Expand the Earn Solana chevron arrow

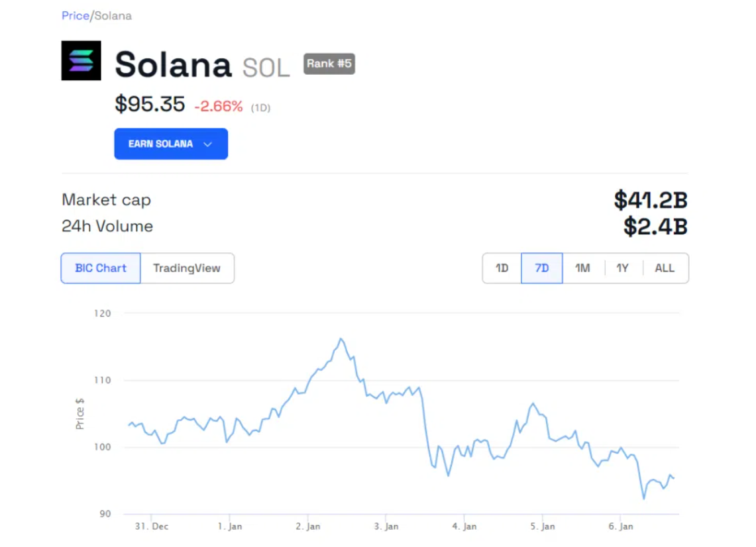coord(207,144)
